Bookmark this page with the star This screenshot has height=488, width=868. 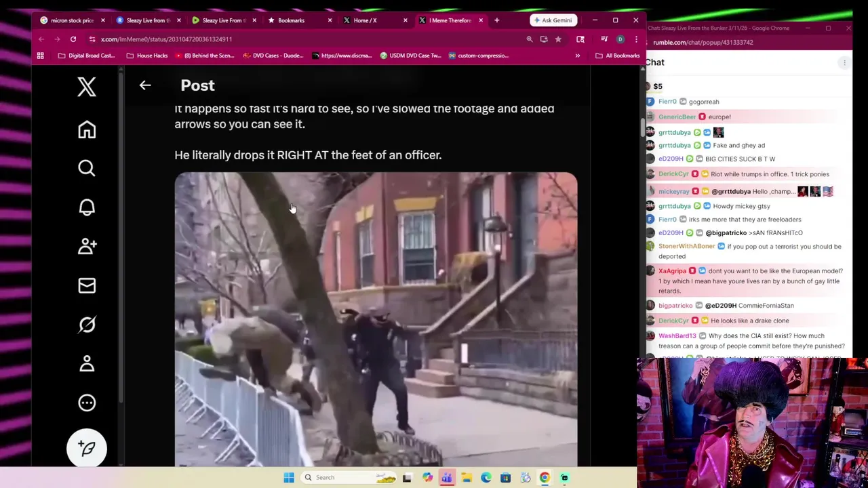pyautogui.click(x=558, y=39)
